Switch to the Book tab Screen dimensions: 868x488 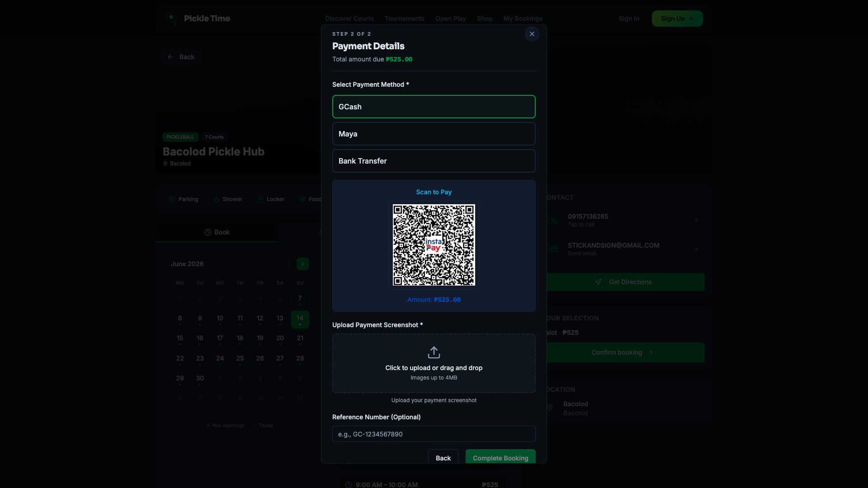click(x=217, y=232)
